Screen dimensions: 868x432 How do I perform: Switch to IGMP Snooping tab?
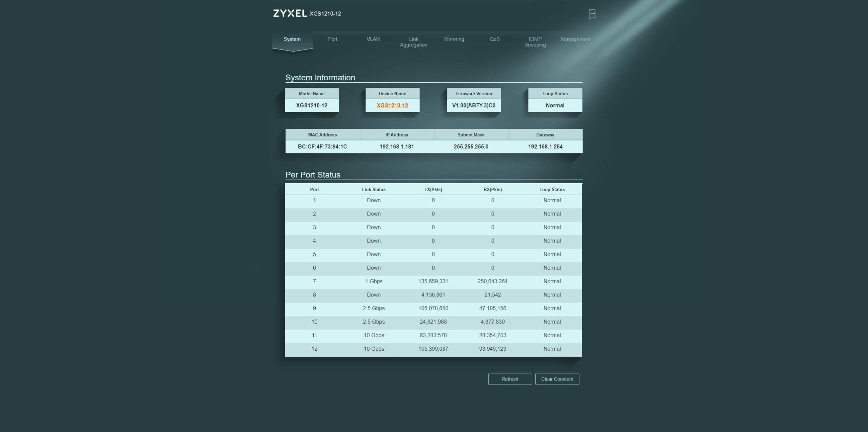[x=535, y=42]
